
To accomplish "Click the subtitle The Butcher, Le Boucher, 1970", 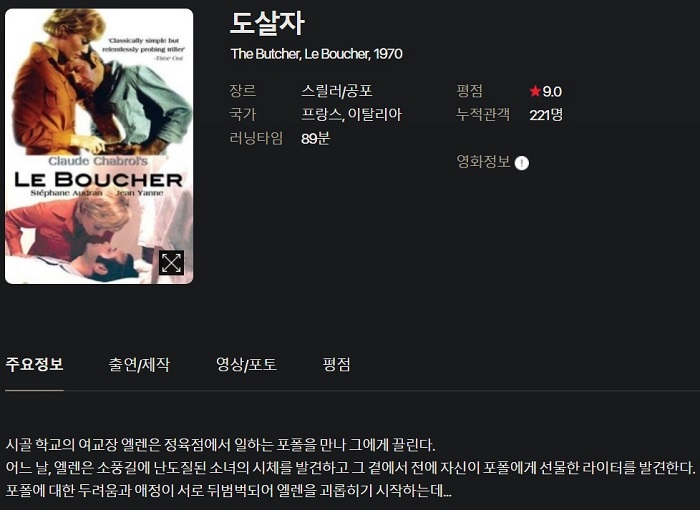I will pos(317,54).
